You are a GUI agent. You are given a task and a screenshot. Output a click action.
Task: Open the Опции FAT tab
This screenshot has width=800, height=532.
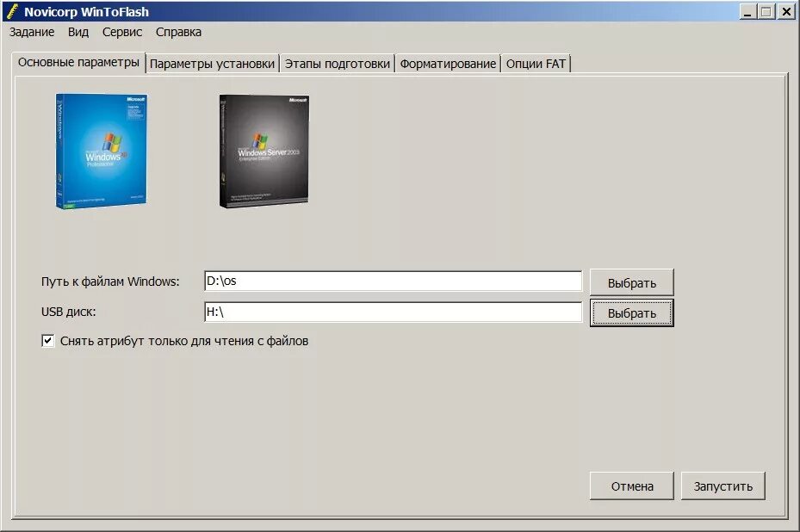[x=536, y=65]
